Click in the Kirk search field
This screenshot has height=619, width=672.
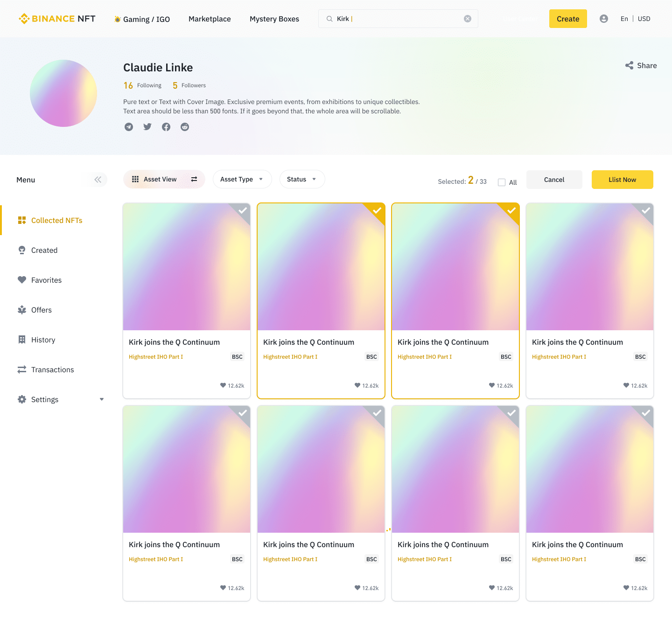click(x=398, y=19)
